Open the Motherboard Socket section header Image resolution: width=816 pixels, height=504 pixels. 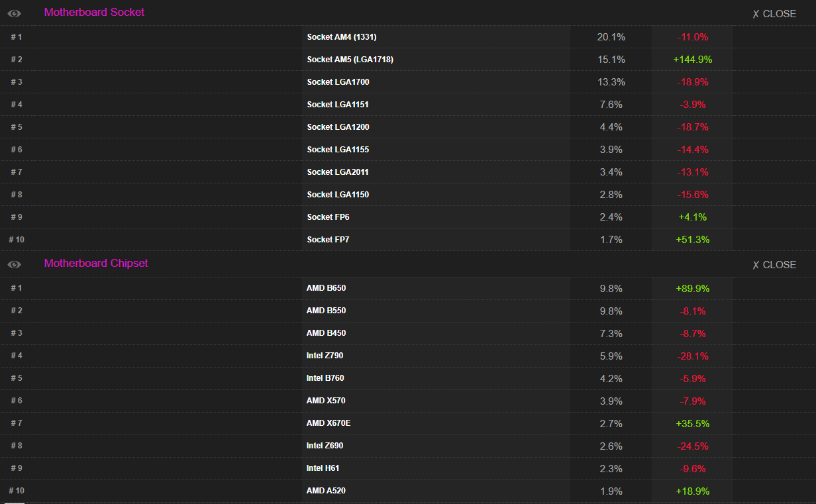[x=93, y=12]
